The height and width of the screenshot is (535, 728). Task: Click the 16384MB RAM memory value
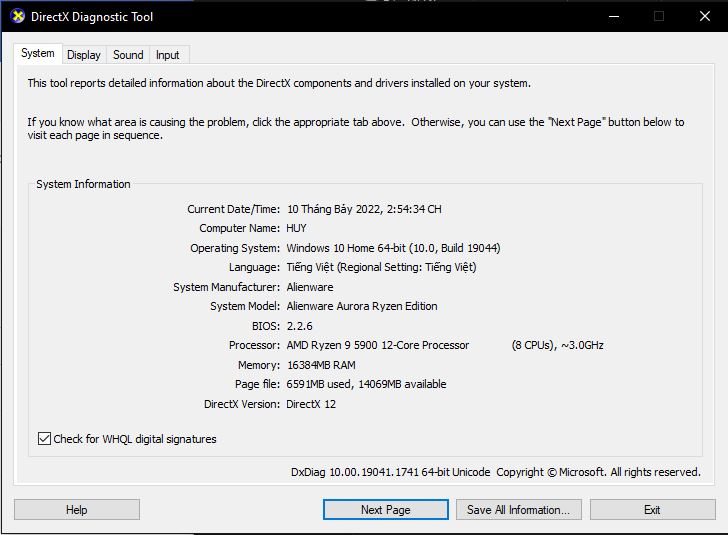(321, 365)
